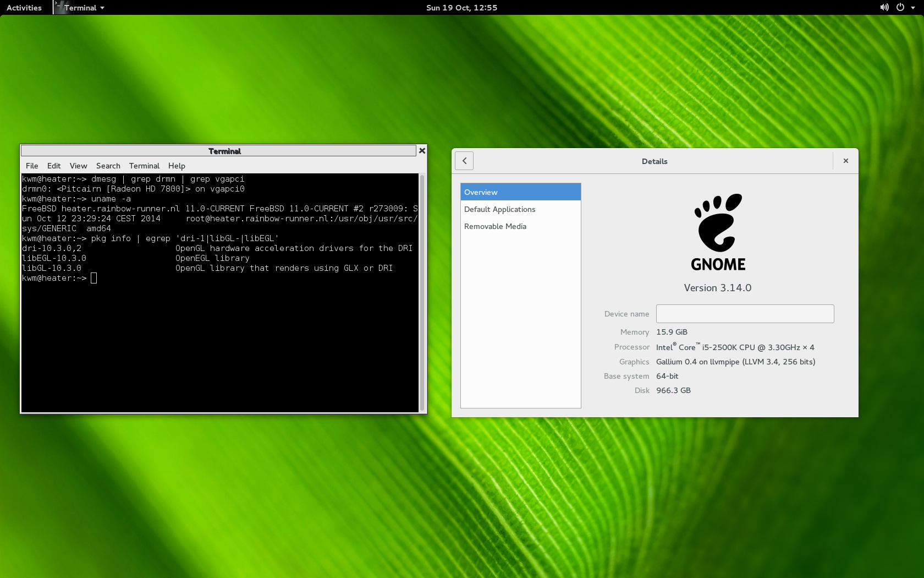The height and width of the screenshot is (578, 924).
Task: Click the dri-10.3.0,2 package line
Action: 217,248
